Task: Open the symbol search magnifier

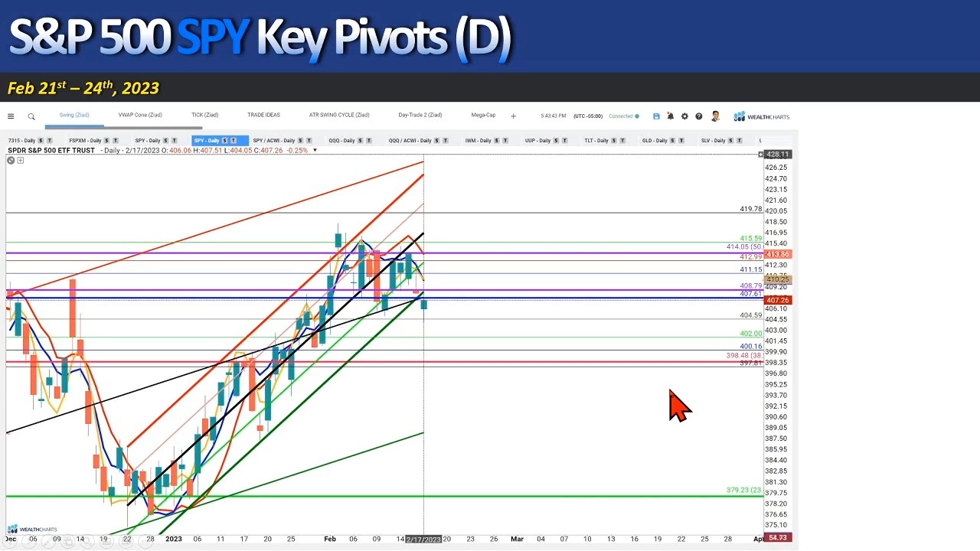Action: pyautogui.click(x=31, y=116)
